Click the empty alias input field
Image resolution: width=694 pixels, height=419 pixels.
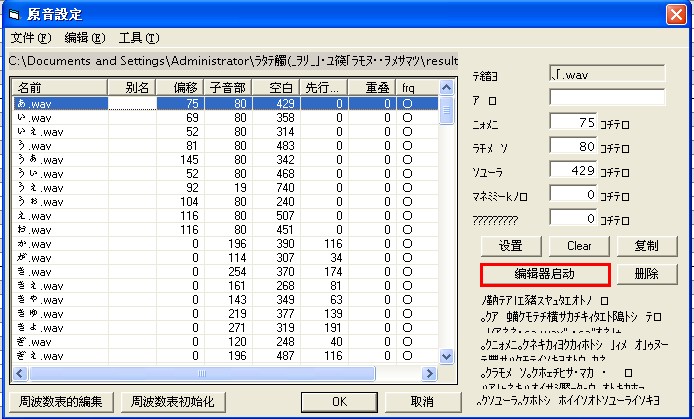[x=607, y=97]
